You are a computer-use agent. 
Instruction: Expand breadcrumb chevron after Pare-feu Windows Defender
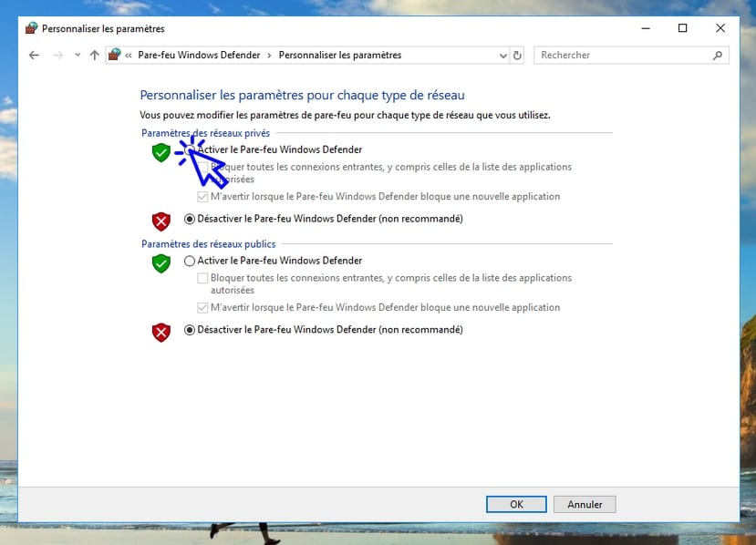269,56
